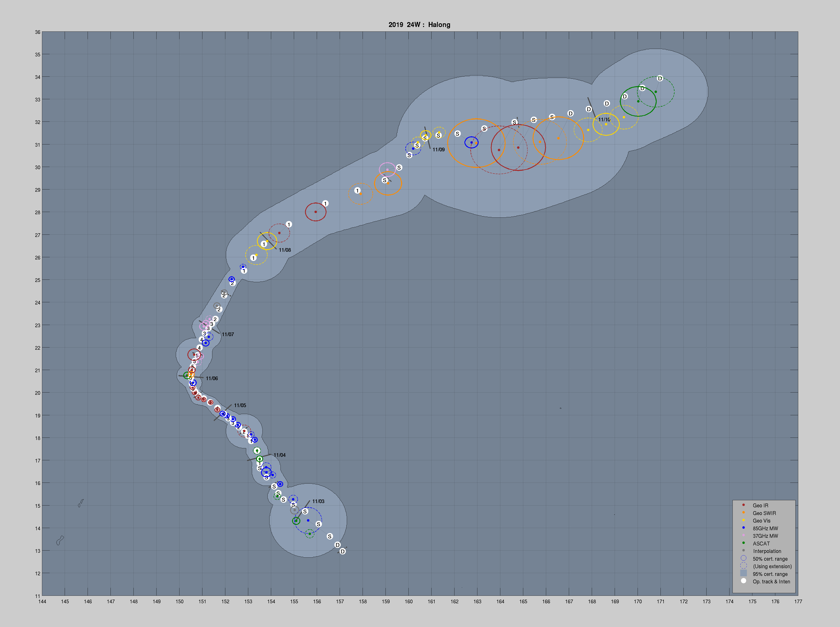Click the 50% cert. range circle icon

743,558
